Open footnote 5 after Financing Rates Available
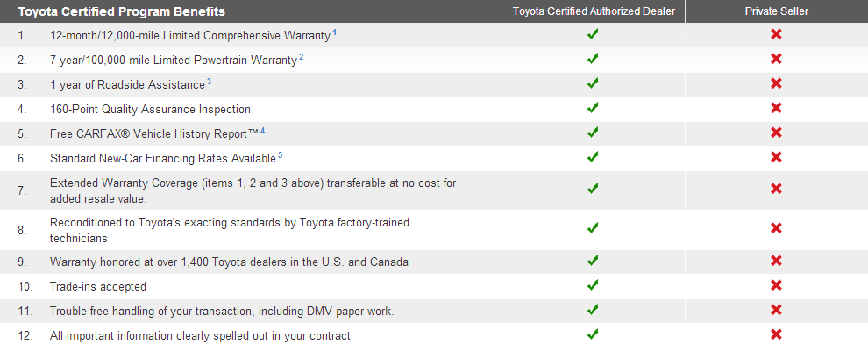 coord(280,155)
